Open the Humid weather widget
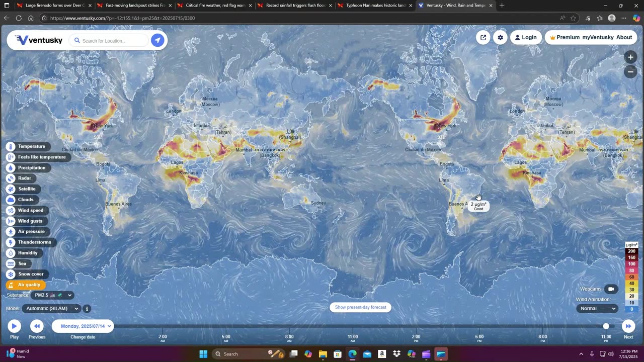This screenshot has width=644, height=362. (18, 354)
